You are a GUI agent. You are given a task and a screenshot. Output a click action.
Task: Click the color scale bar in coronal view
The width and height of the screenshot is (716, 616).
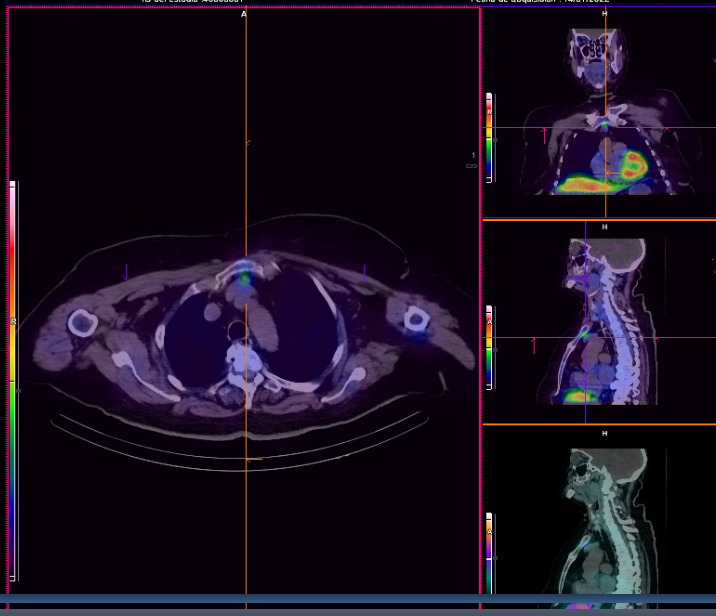489,137
